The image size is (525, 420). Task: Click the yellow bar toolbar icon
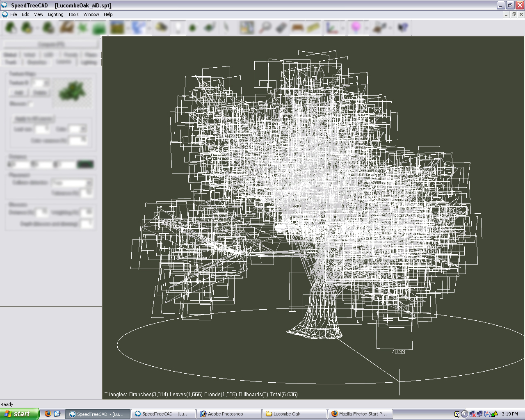(313, 27)
